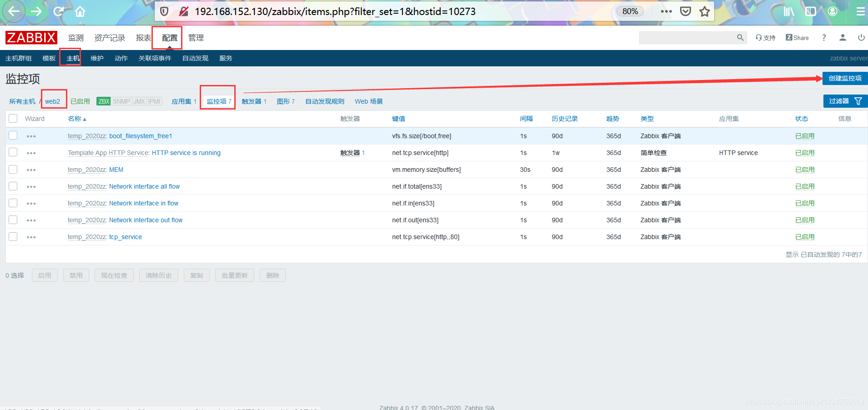
Task: Open 触发器 1 link in HTTP service row
Action: coord(353,153)
